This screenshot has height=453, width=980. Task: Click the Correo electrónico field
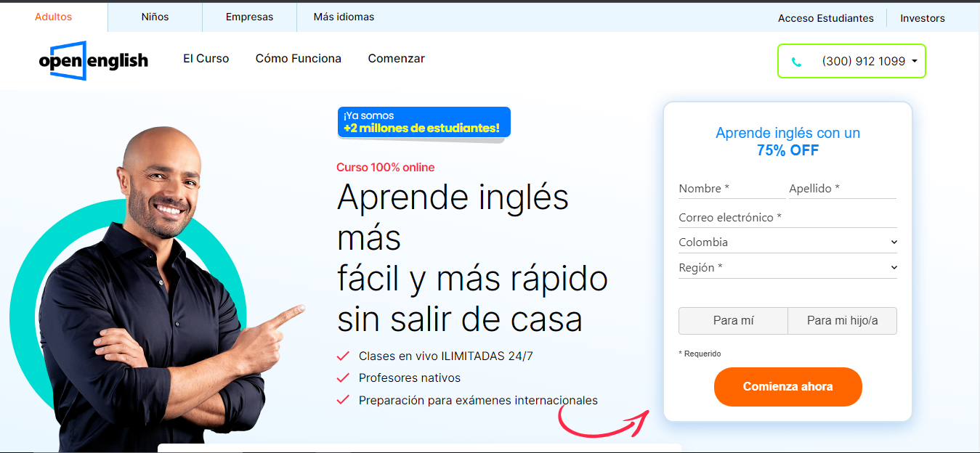click(x=787, y=217)
